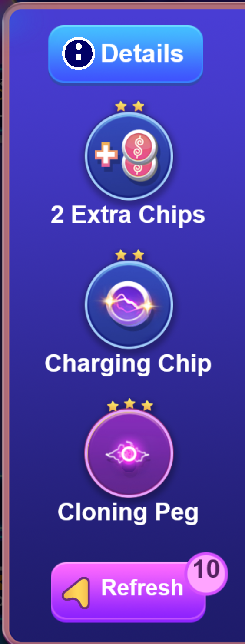The image size is (245, 644).
Task: Click the Cloning Peg label
Action: pyautogui.click(x=128, y=512)
